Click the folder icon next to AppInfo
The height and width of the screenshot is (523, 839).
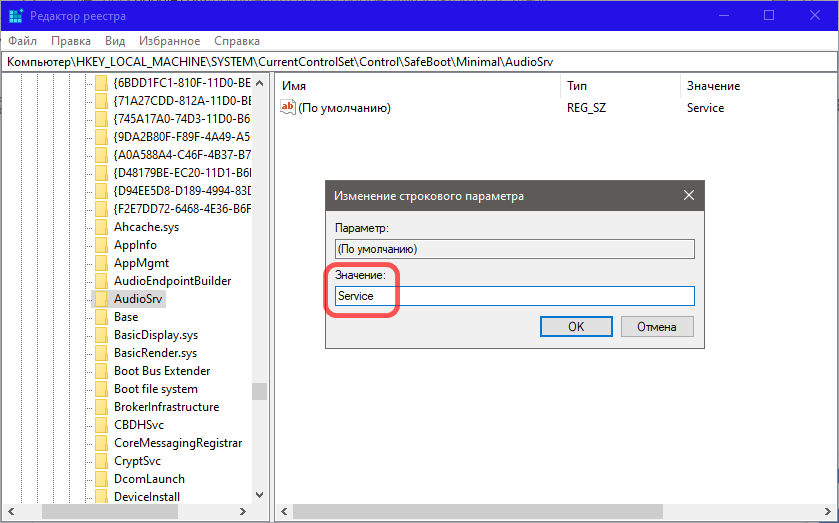pyautogui.click(x=101, y=245)
